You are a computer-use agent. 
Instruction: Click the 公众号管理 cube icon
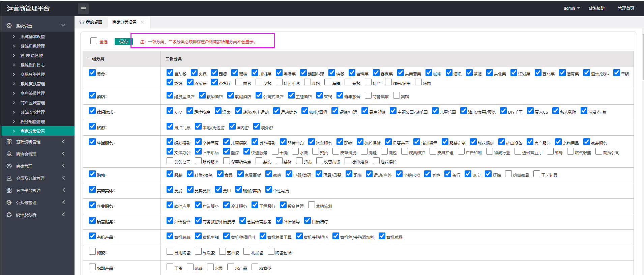pos(9,202)
